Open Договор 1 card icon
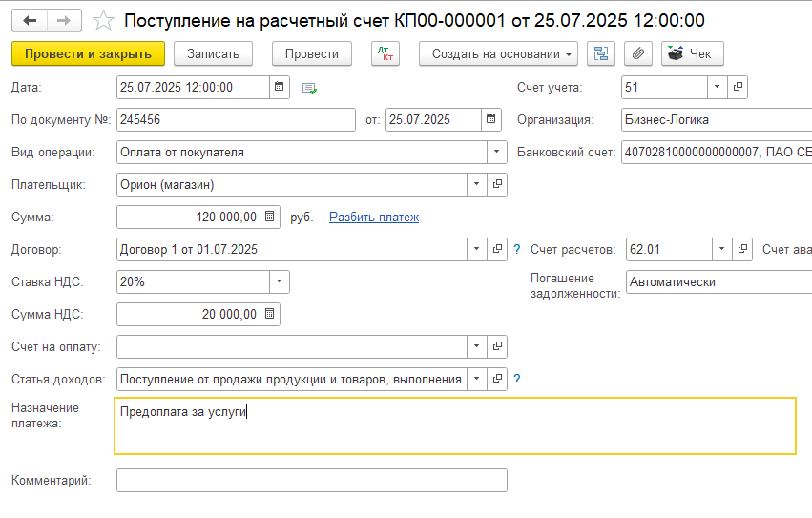Screen dimensions: 812x518 tap(497, 250)
